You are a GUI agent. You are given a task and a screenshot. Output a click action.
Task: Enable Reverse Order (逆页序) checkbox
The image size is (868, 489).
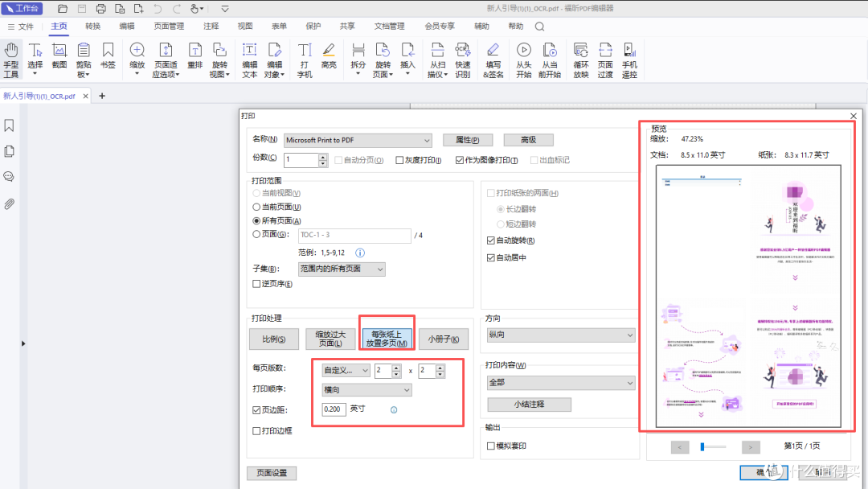point(256,284)
